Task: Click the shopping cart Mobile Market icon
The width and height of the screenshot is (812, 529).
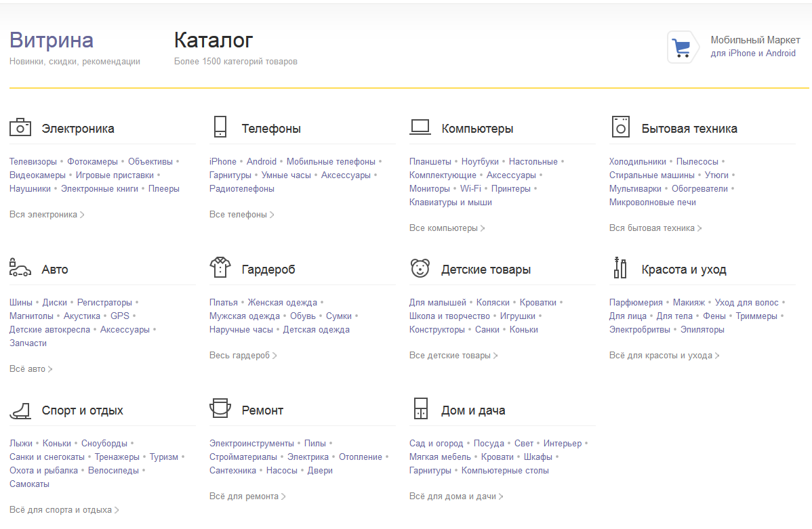Action: click(681, 47)
